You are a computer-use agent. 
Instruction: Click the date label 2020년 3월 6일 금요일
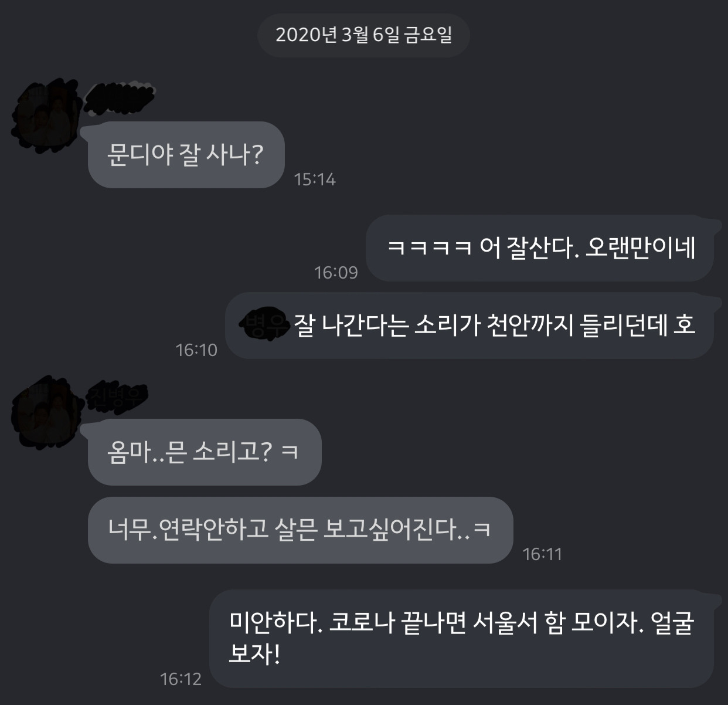(x=364, y=35)
